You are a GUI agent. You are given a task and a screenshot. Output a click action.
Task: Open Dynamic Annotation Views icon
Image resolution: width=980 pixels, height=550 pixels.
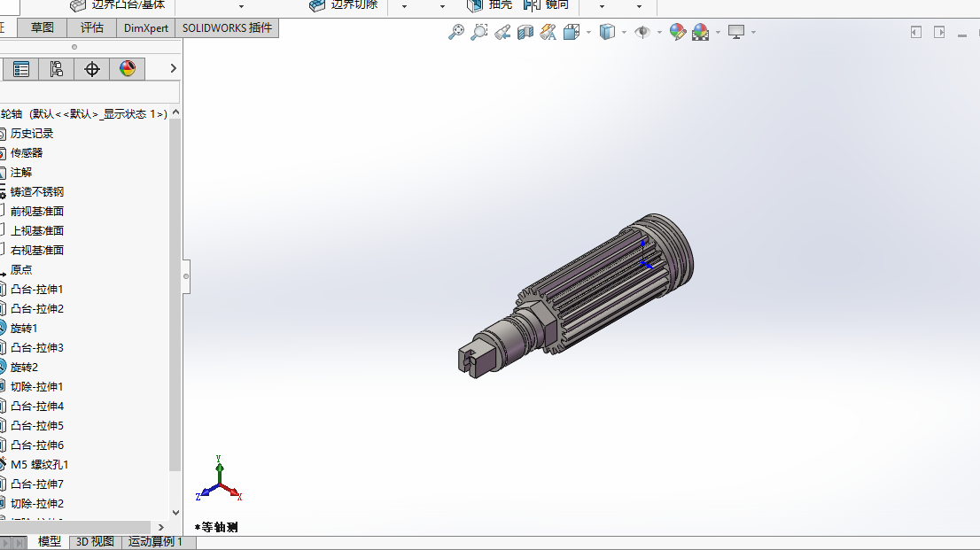[x=548, y=32]
